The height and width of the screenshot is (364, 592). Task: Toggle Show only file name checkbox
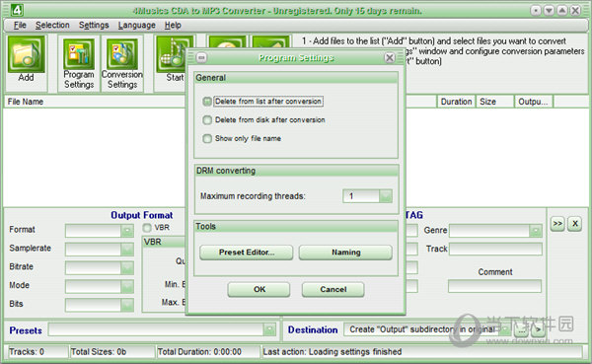click(207, 138)
